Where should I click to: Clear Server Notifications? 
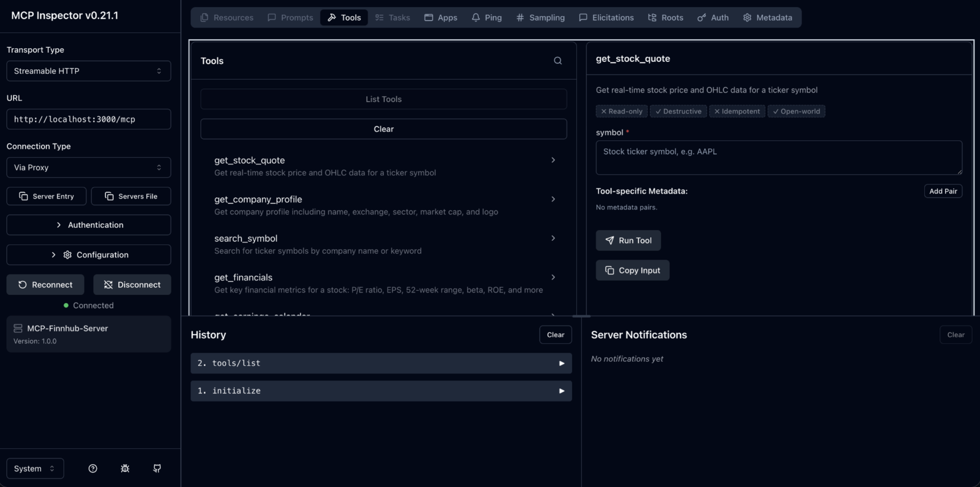click(x=956, y=335)
